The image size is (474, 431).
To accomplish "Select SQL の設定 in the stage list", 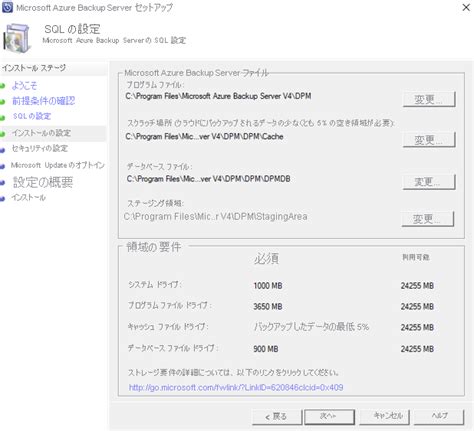I will click(x=32, y=116).
